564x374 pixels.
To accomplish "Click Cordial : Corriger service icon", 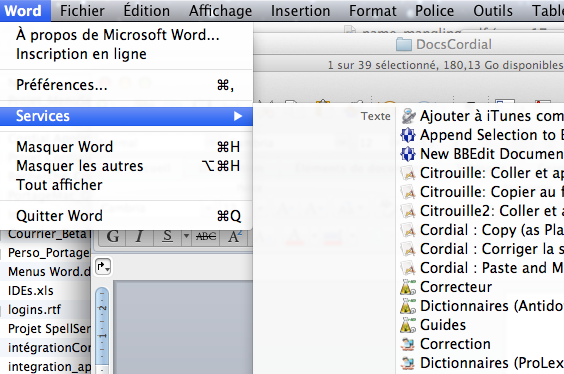I will [x=408, y=249].
